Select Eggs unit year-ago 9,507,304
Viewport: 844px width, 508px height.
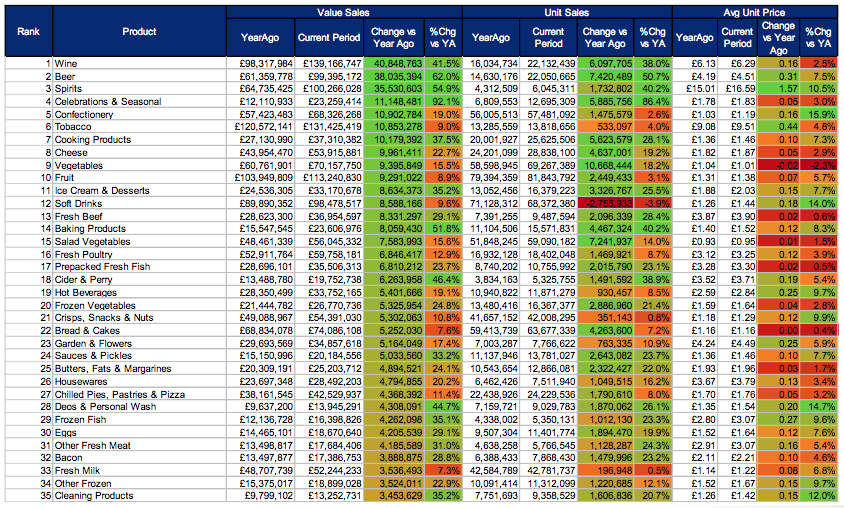(491, 433)
